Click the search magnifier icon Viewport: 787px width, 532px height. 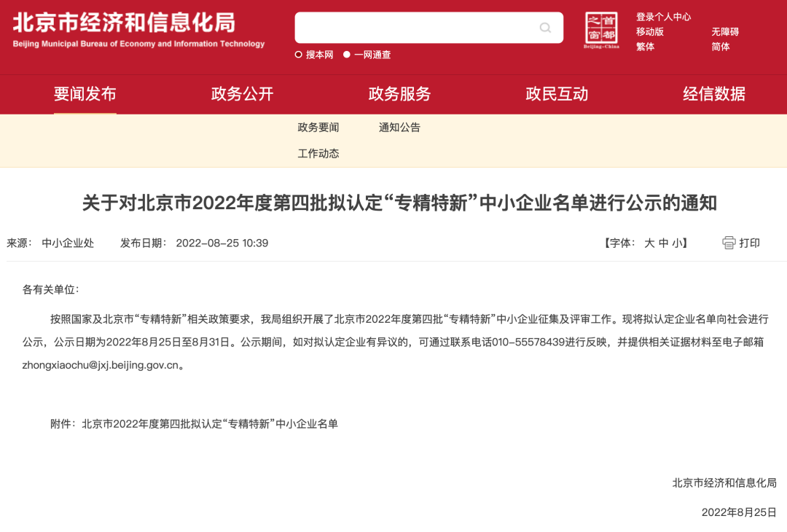click(x=545, y=28)
